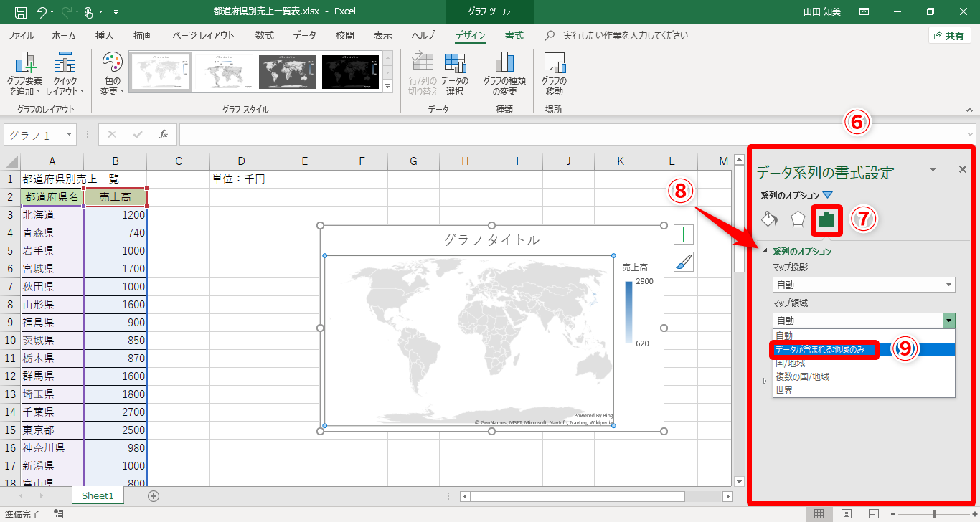Switch to the 書式 tab

514,35
